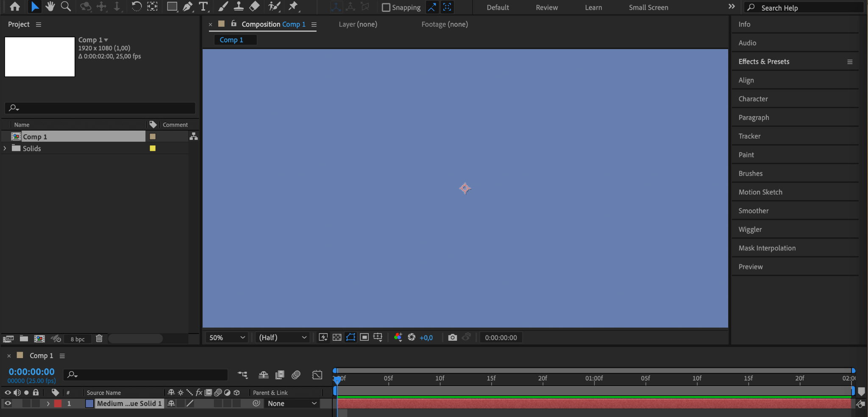Open the Comp 1 dropdown arrow in Project panel
The image size is (868, 417).
[x=106, y=40]
